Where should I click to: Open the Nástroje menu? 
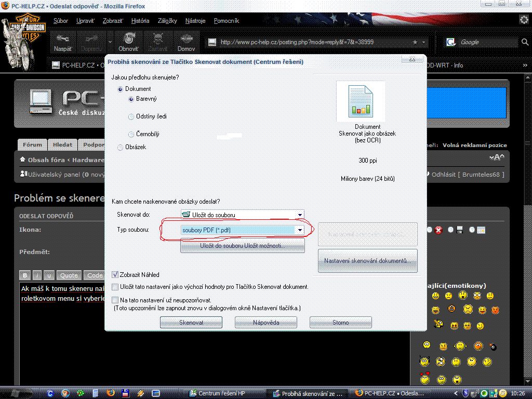(x=195, y=21)
